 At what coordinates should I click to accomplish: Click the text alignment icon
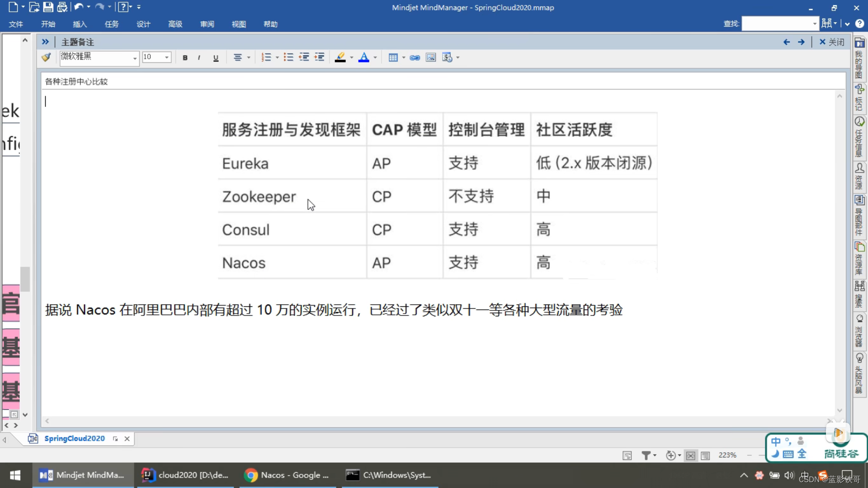[237, 57]
